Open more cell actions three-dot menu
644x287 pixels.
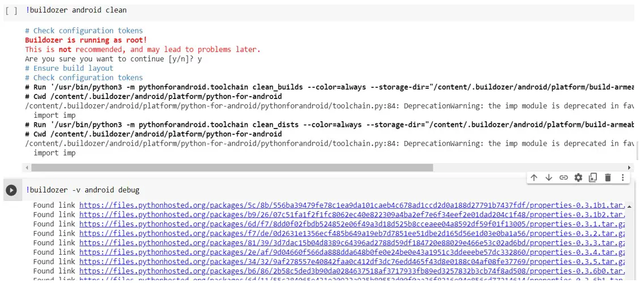[x=622, y=178]
